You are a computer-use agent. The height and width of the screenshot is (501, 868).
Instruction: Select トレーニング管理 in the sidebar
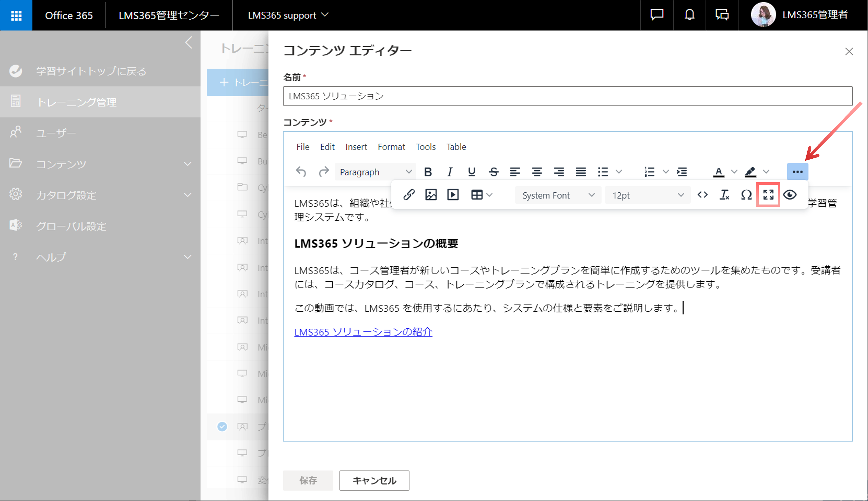point(100,102)
